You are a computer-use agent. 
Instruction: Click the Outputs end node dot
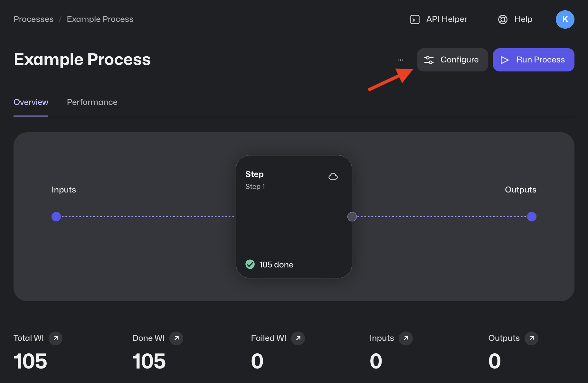coord(532,217)
